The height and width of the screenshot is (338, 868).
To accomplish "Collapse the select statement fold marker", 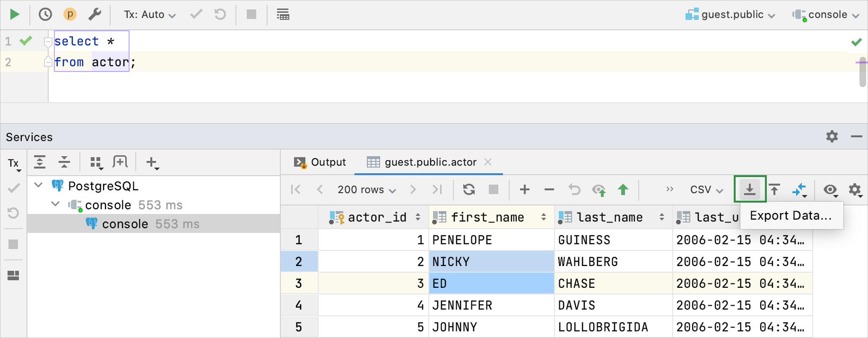I will [x=48, y=42].
